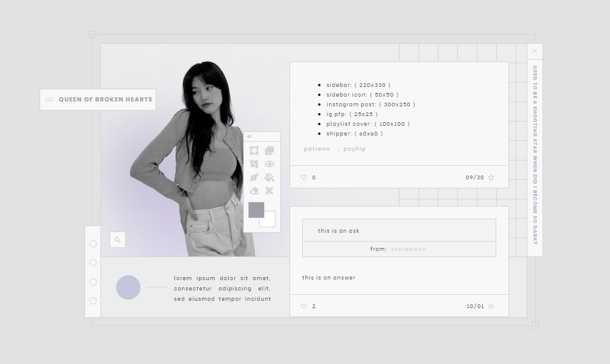Select the paint bucket fill tool

pos(269,177)
